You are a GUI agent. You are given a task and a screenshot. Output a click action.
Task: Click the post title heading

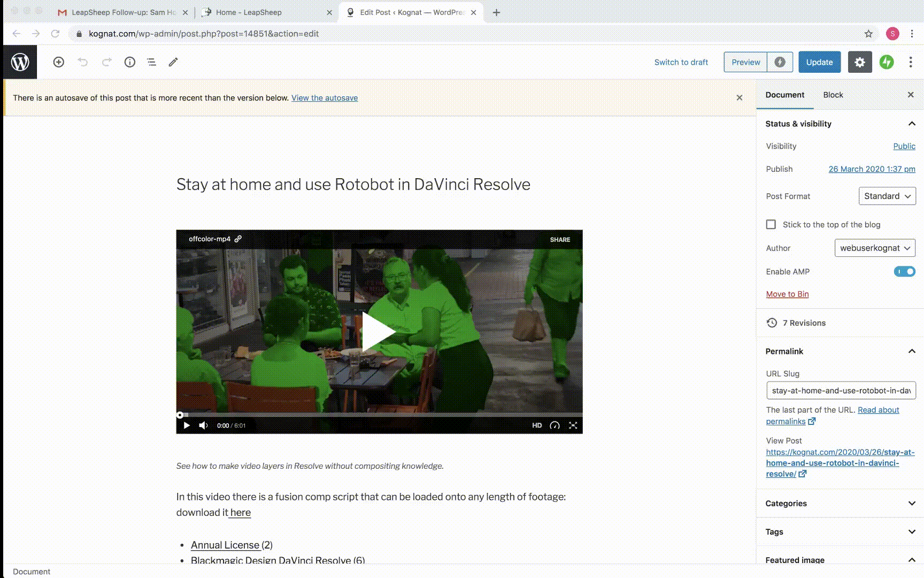tap(353, 184)
